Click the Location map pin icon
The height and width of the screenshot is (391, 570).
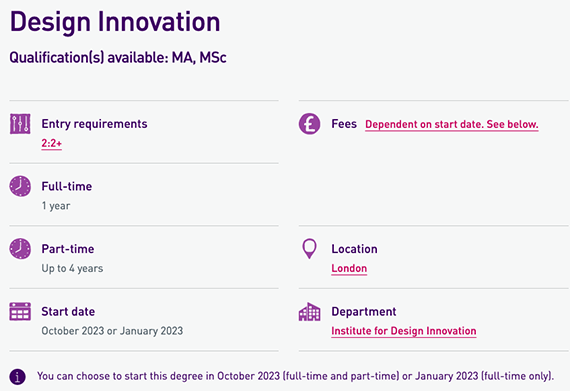pyautogui.click(x=309, y=249)
